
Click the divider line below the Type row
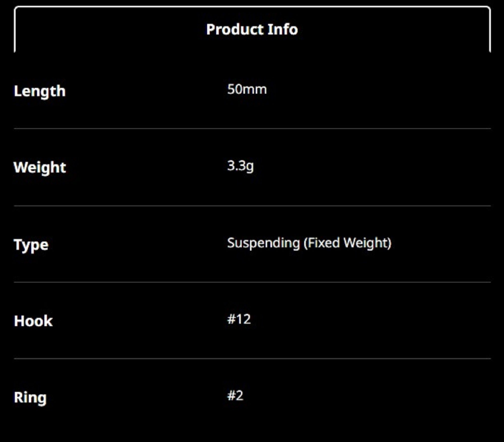coord(252,282)
